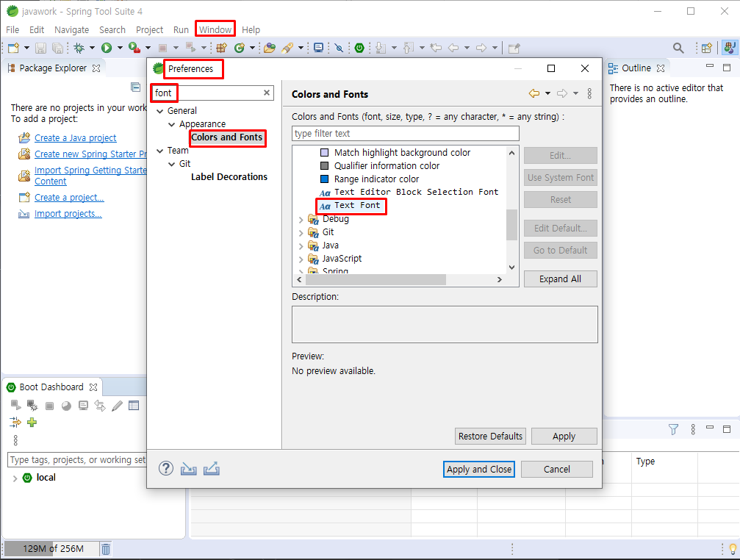Screen dimensions: 740x560
Task: Expand the JavaScript fonts category
Action: point(301,259)
